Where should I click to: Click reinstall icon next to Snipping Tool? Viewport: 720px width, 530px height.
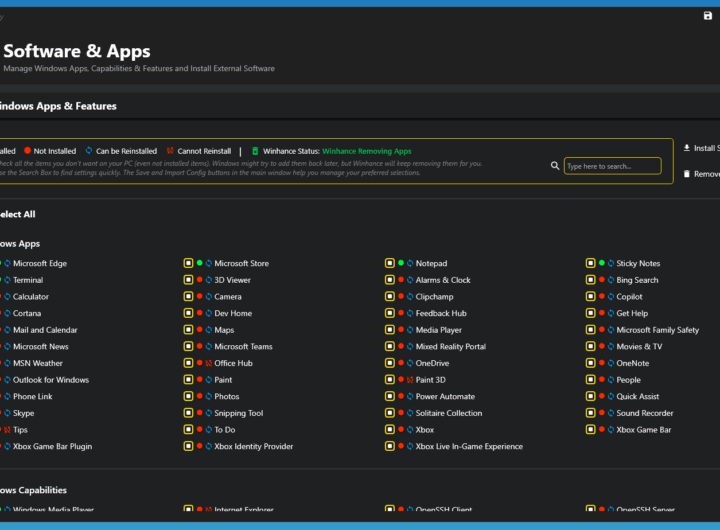[208, 413]
